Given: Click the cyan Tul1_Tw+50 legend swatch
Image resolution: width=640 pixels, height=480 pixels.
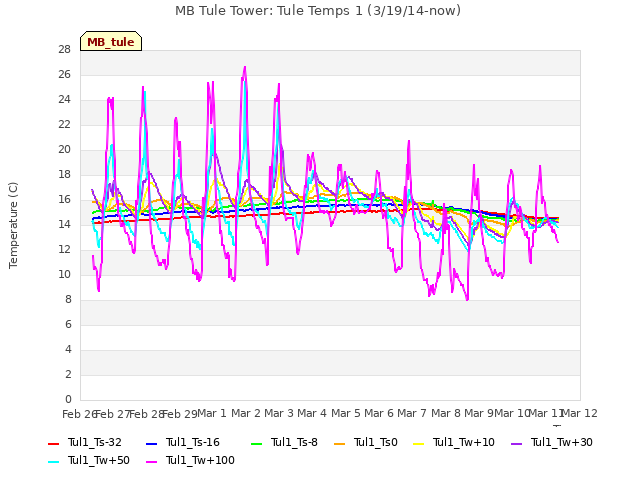Looking at the screenshot, I should 53,461.
